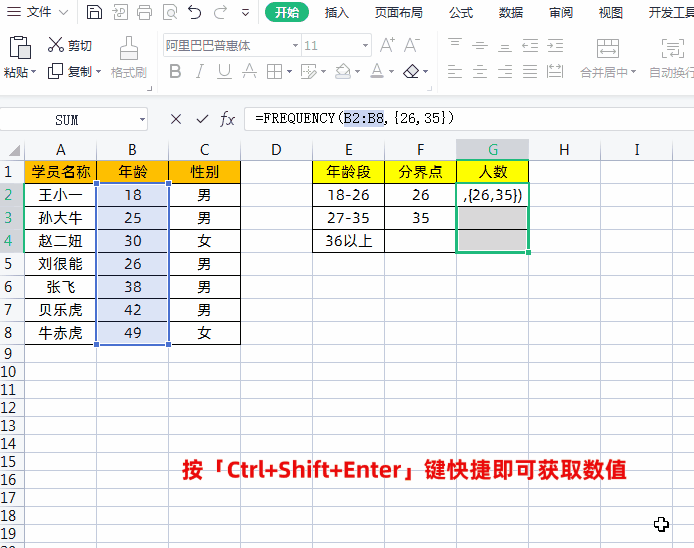Click the cell borders icon

pos(274,71)
